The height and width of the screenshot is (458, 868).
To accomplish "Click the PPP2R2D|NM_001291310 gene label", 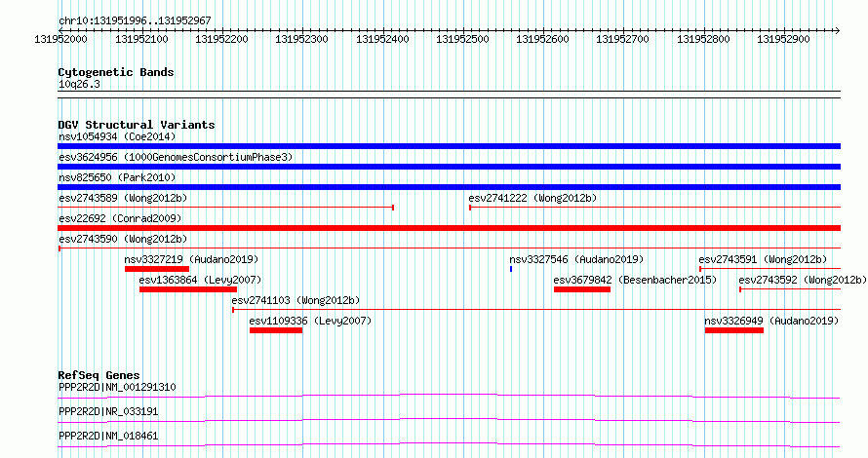I will (x=117, y=387).
